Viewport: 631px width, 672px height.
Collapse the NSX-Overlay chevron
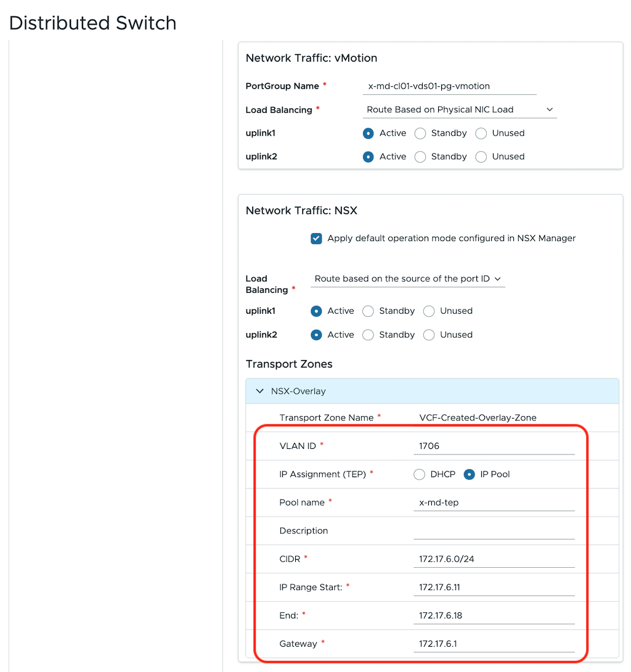(x=259, y=391)
